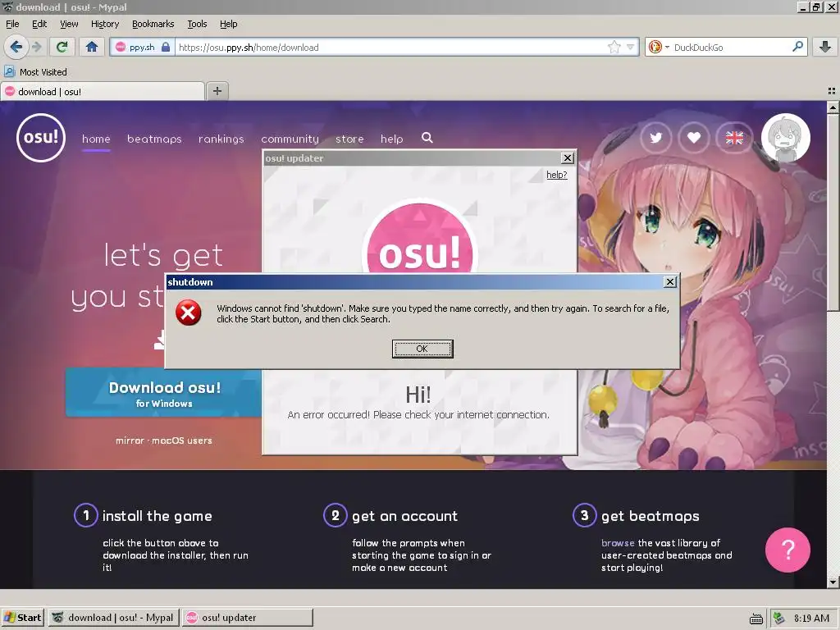Close the shutdown error dialog

[669, 282]
